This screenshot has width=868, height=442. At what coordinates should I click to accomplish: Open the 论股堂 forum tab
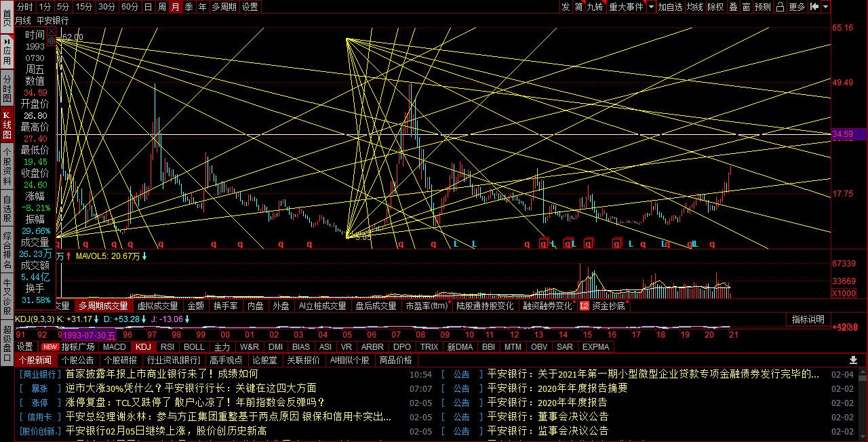pos(264,360)
